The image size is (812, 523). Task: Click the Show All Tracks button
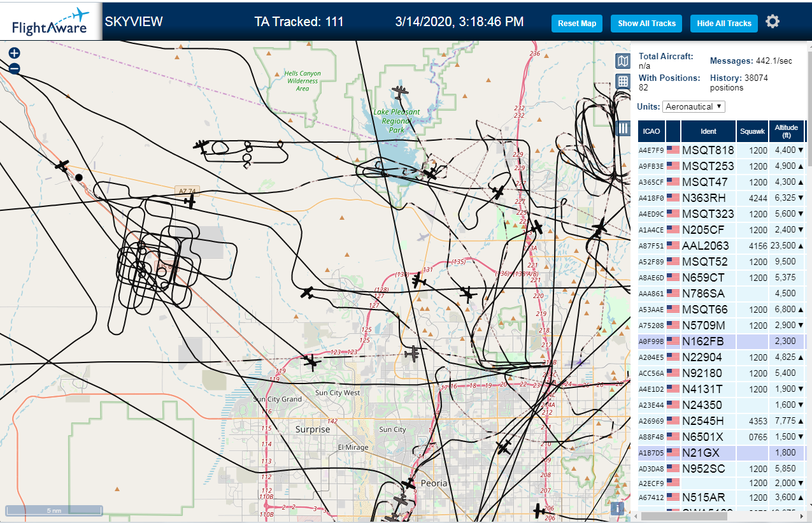pyautogui.click(x=646, y=24)
